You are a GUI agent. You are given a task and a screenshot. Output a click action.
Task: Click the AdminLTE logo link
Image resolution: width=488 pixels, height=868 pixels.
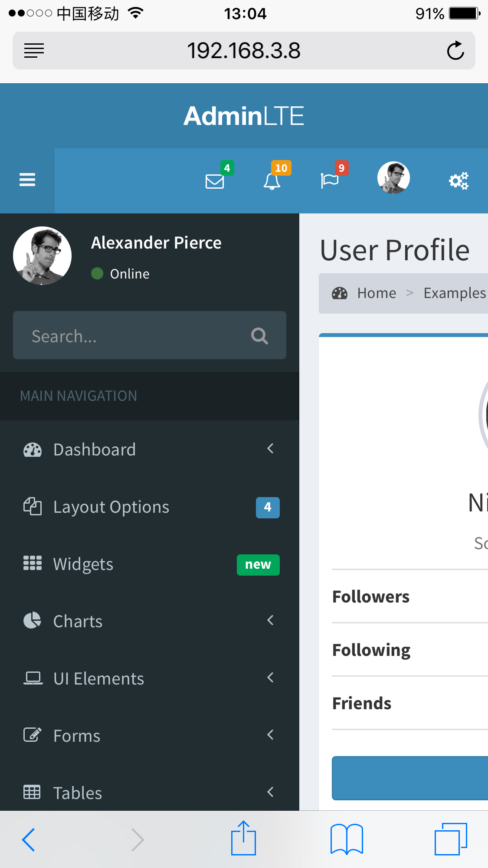tap(244, 116)
